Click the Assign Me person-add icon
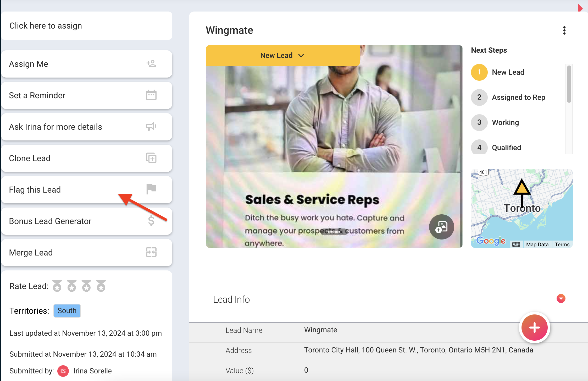The height and width of the screenshot is (381, 588). [151, 64]
